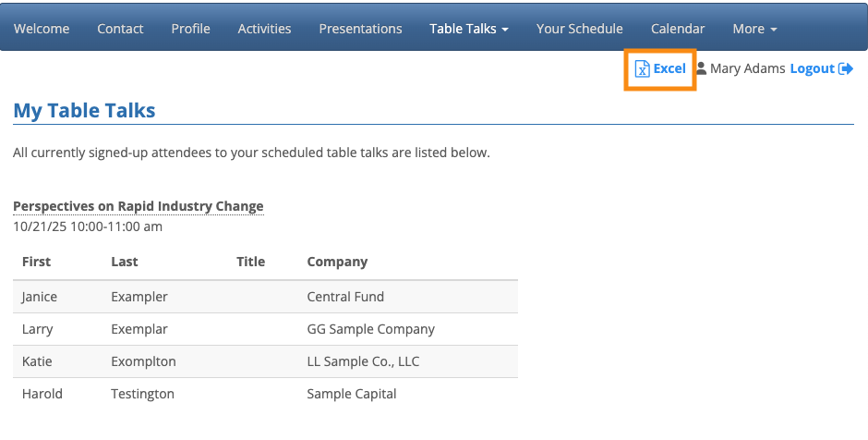Screen dimensions: 868x440
Task: View Your Schedule page
Action: (579, 29)
